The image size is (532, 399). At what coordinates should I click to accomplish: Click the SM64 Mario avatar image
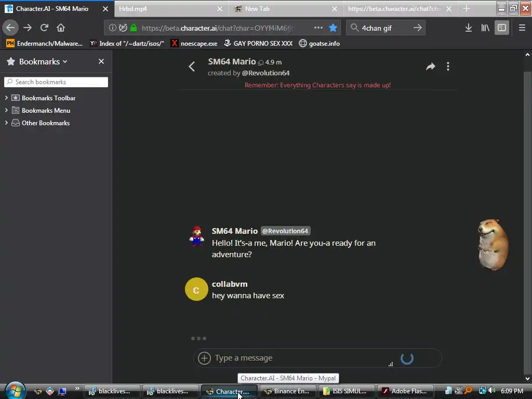196,236
